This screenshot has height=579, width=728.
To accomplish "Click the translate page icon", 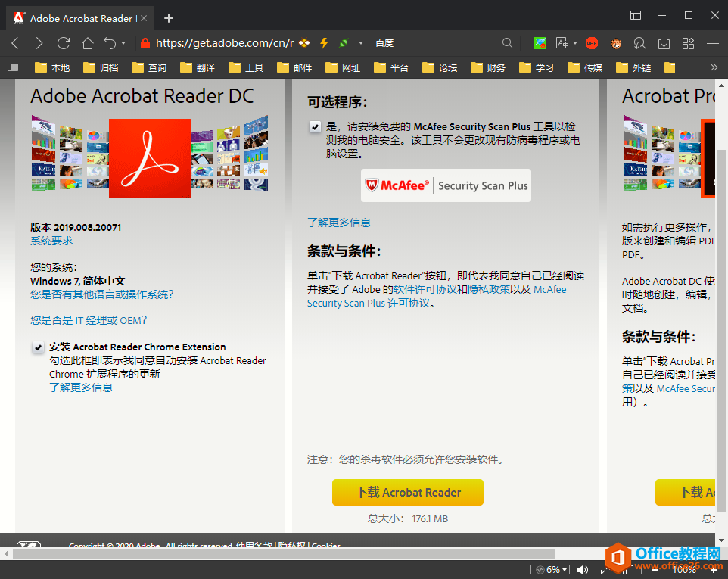I will [562, 43].
